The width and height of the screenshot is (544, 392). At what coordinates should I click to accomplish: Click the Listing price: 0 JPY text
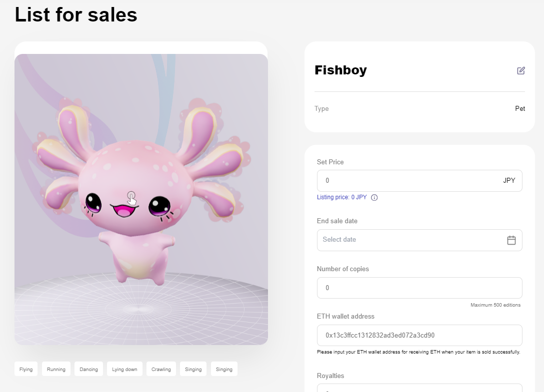341,197
